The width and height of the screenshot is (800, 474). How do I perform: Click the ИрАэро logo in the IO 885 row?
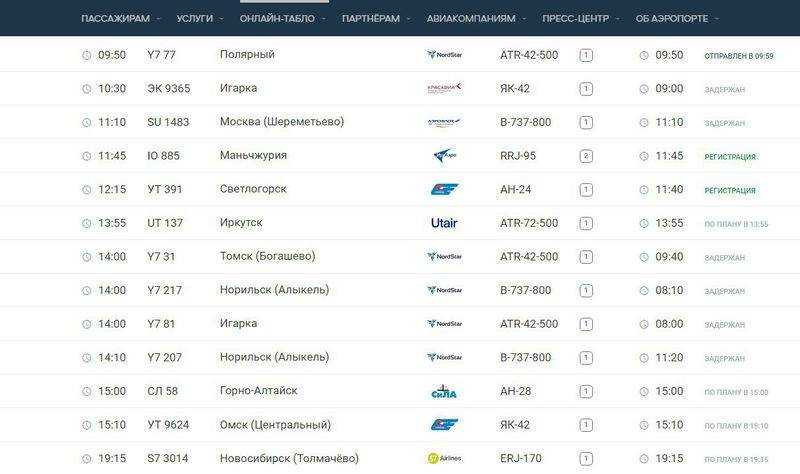click(x=444, y=156)
